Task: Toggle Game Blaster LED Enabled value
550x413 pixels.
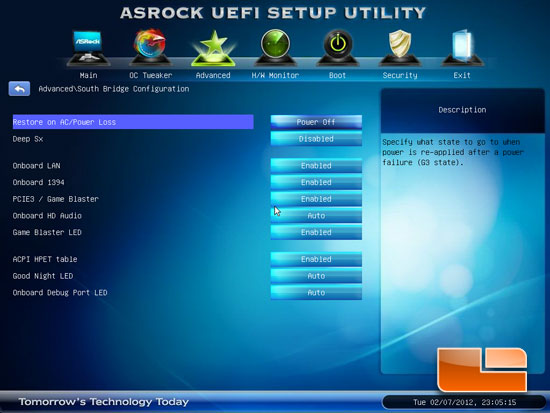Action: point(316,232)
